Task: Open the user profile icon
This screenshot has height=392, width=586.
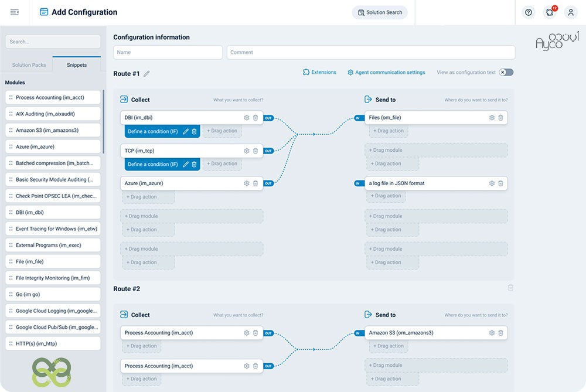Action: pos(571,12)
